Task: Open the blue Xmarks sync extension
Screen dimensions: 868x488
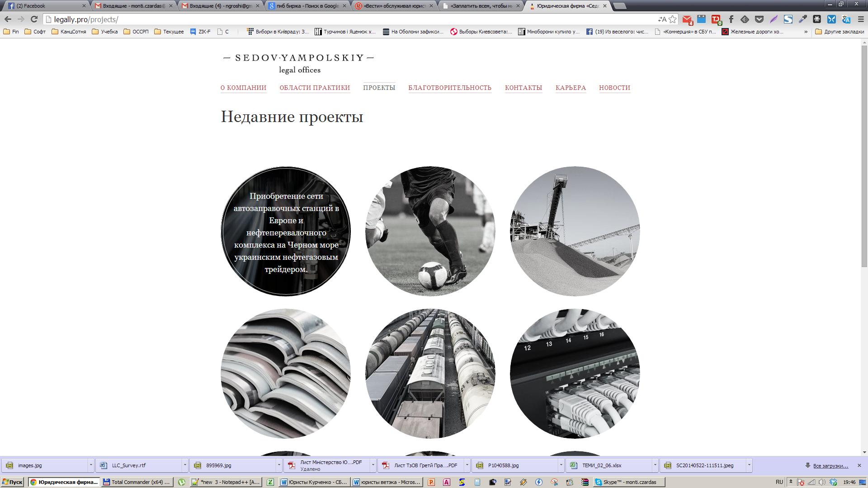Action: pyautogui.click(x=831, y=19)
